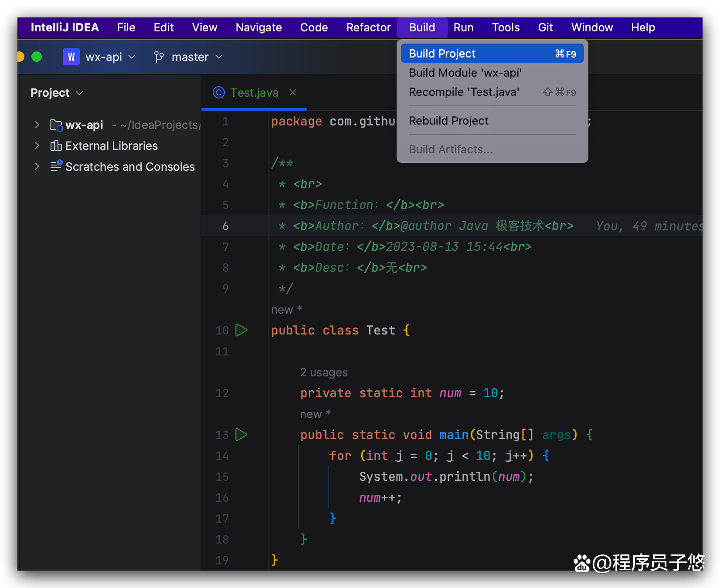Close the Test.java editor tab
This screenshot has width=720, height=588.
(x=293, y=93)
